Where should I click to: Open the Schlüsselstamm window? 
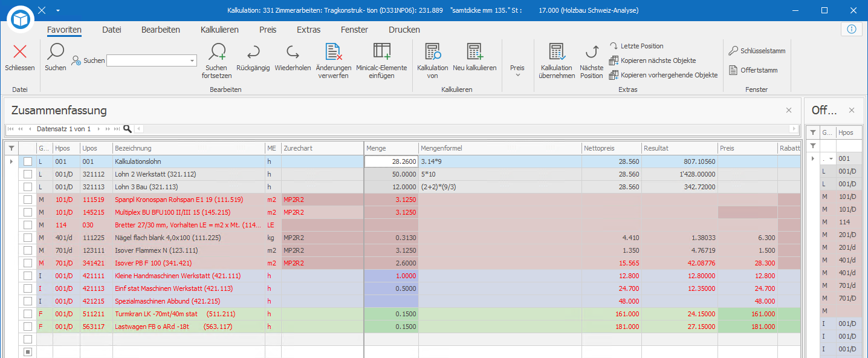point(757,51)
